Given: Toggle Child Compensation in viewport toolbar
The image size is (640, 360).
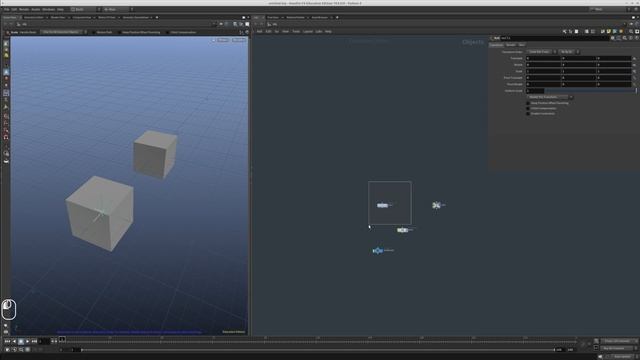Looking at the screenshot, I should pyautogui.click(x=168, y=32).
